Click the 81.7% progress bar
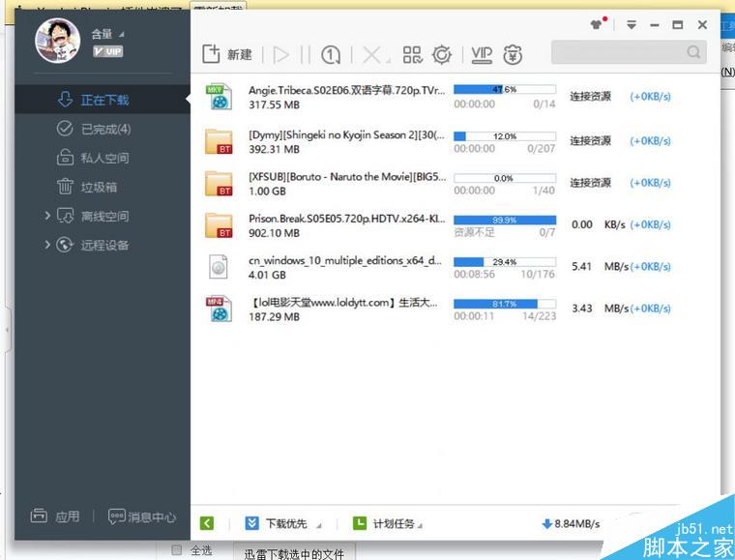Image resolution: width=735 pixels, height=560 pixels. (x=505, y=304)
